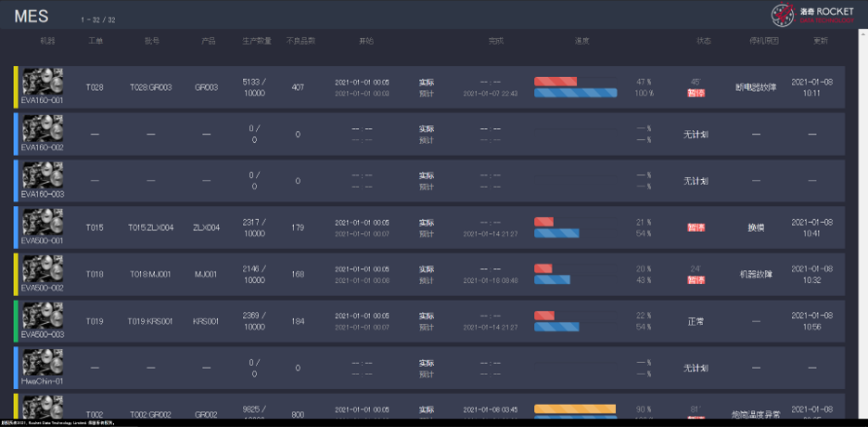Open the EVA500-001 machine thumbnail
The height and width of the screenshot is (427, 868).
43,223
